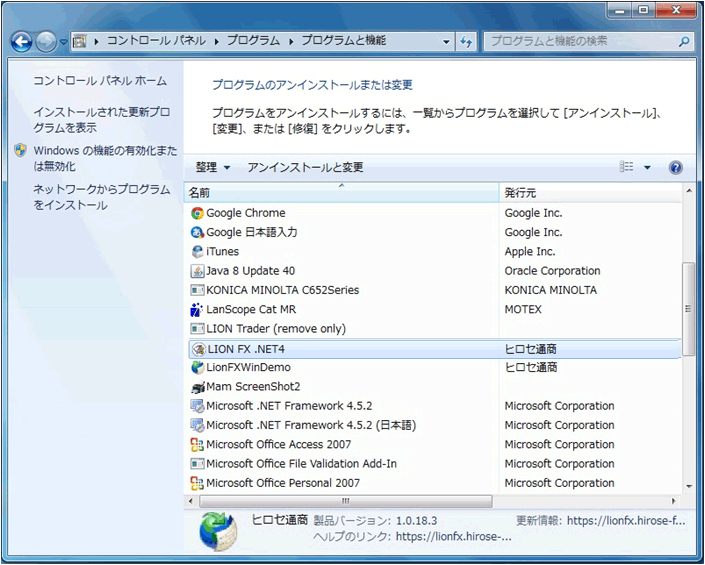Click the details pane program icon
The image size is (705, 565).
click(218, 530)
